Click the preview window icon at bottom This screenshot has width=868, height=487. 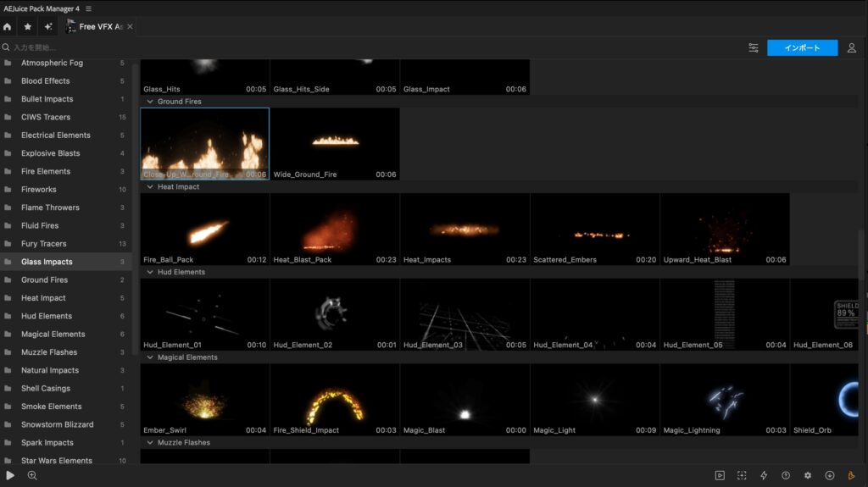point(720,475)
